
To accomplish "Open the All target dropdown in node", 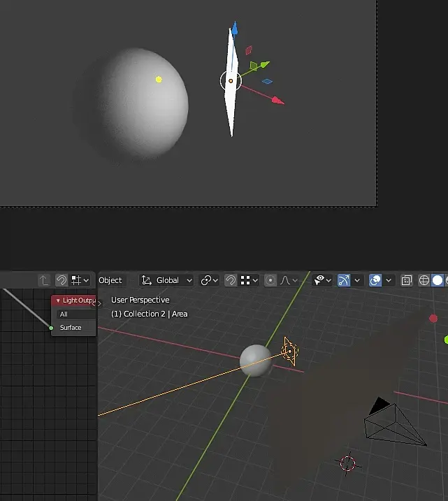I will pos(76,314).
